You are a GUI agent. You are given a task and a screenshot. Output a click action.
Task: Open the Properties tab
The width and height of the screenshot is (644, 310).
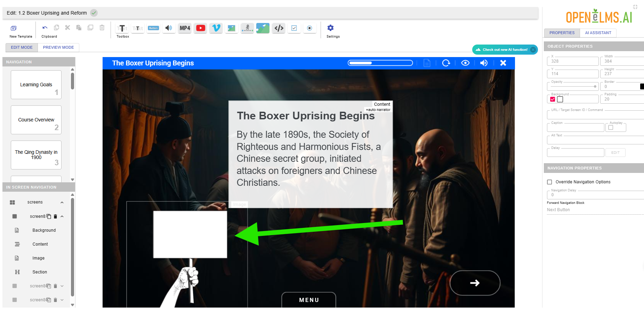pyautogui.click(x=562, y=33)
